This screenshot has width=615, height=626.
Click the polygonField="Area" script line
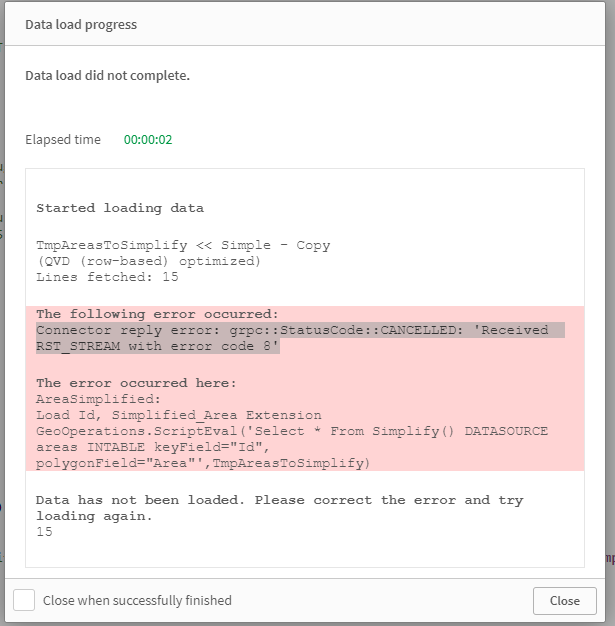203,463
